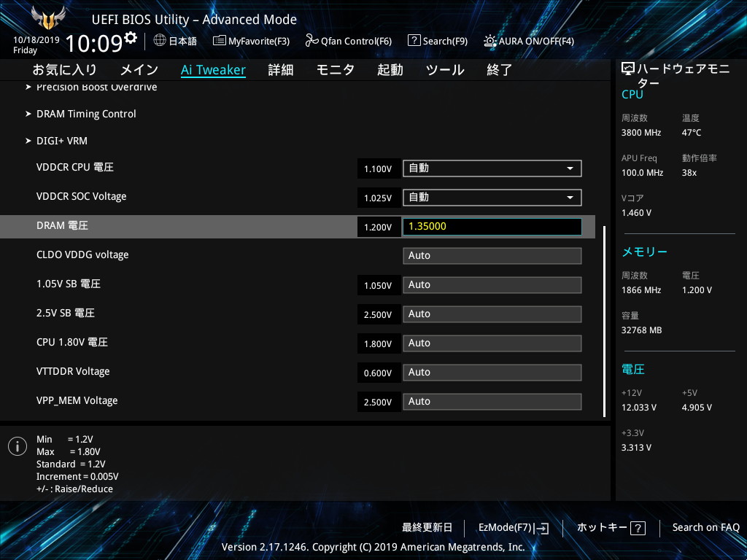The height and width of the screenshot is (560, 747).
Task: Click the TUF logo icon
Action: [x=47, y=17]
